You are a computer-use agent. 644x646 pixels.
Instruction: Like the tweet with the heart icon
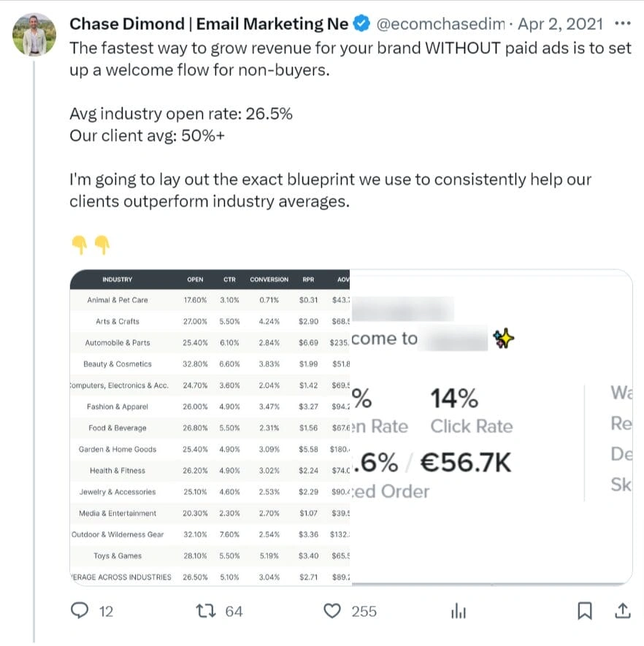[x=333, y=611]
